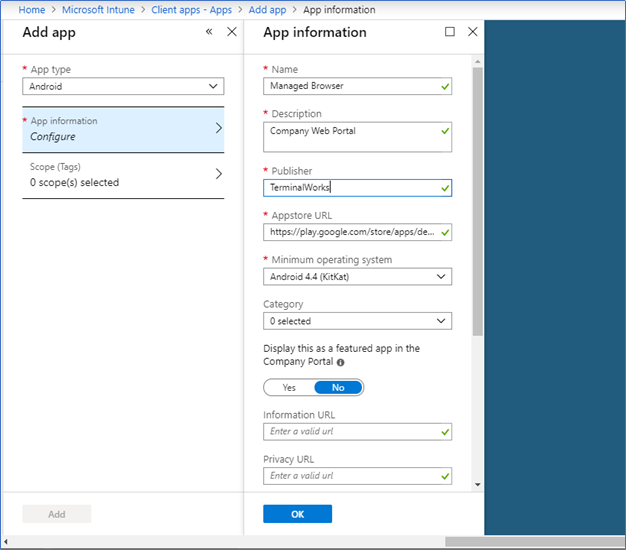Click the Description text area
The height and width of the screenshot is (550, 626).
click(x=357, y=137)
